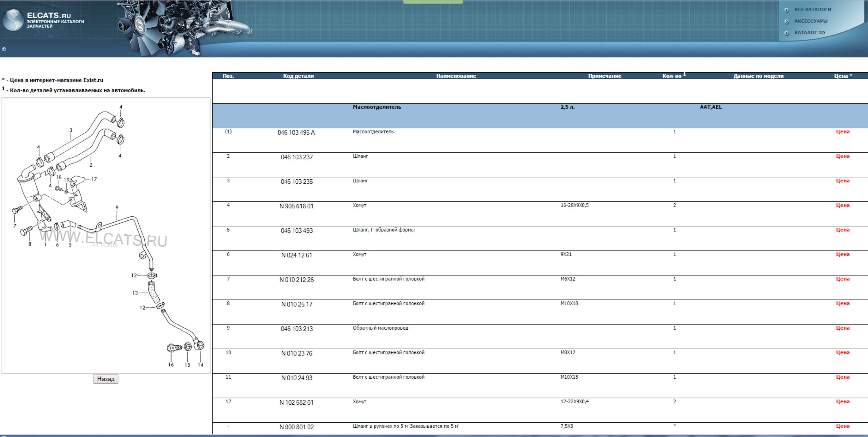The height and width of the screenshot is (437, 868).
Task: Click bullet icon beside КАТАЛОГ ТО
Action: pos(787,33)
